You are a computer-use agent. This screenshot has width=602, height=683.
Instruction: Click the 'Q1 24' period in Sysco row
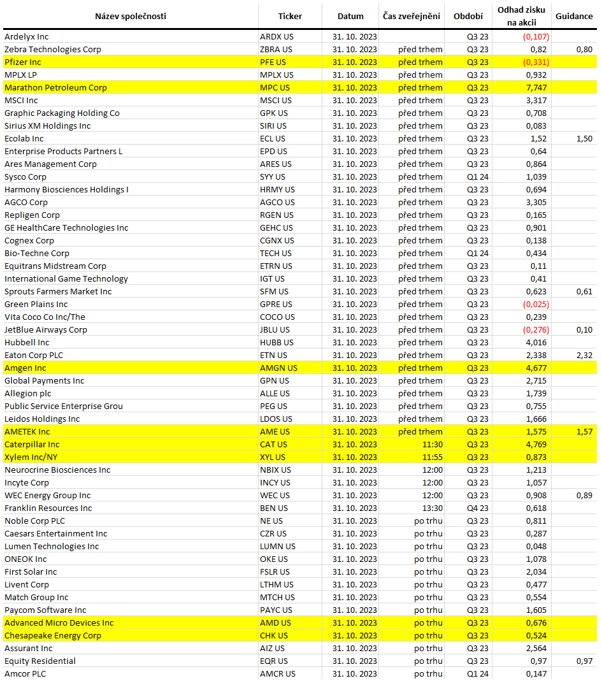[x=477, y=177]
